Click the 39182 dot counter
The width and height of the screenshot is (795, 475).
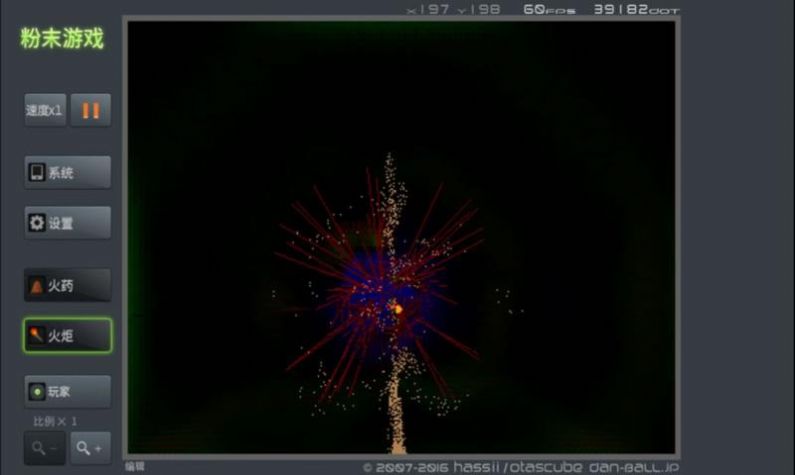coord(636,9)
